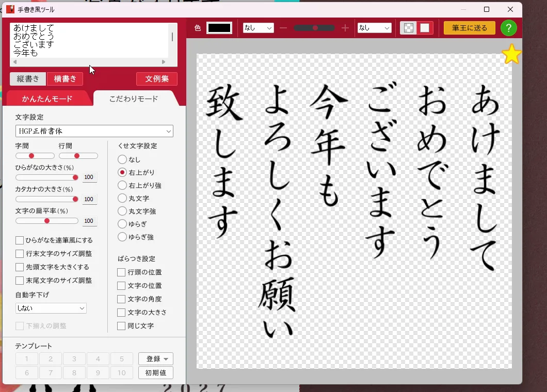547x392 pixels.
Task: Click the カタカナの大きさ value field
Action: click(x=89, y=199)
